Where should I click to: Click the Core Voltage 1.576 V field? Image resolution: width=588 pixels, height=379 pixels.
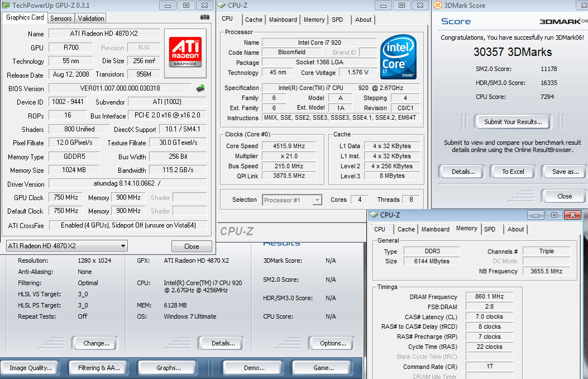pos(358,72)
